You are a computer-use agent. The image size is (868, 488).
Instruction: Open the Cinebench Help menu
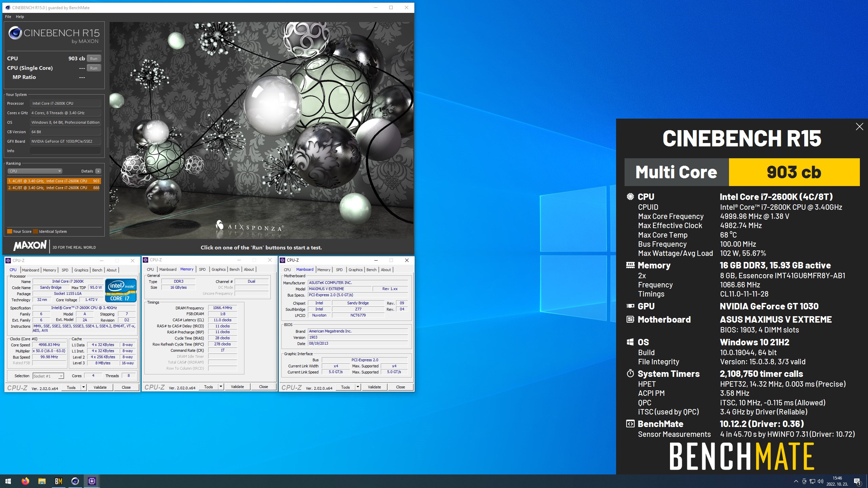click(20, 17)
